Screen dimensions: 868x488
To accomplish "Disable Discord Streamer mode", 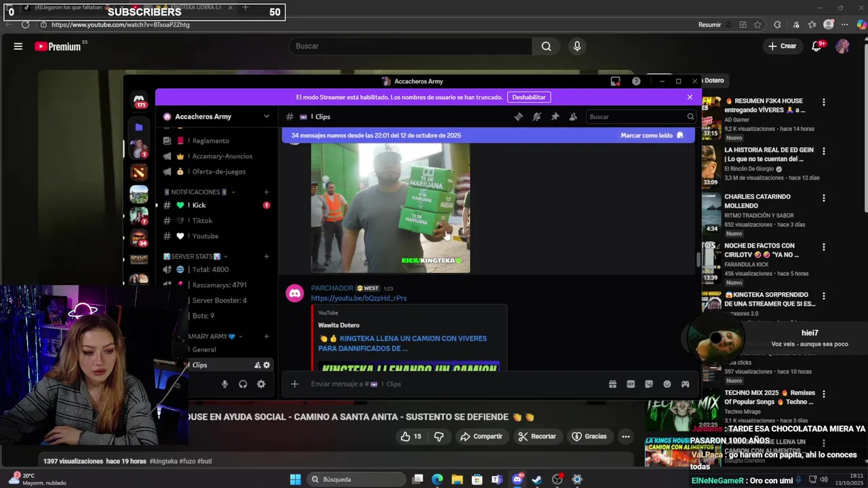I will [528, 97].
